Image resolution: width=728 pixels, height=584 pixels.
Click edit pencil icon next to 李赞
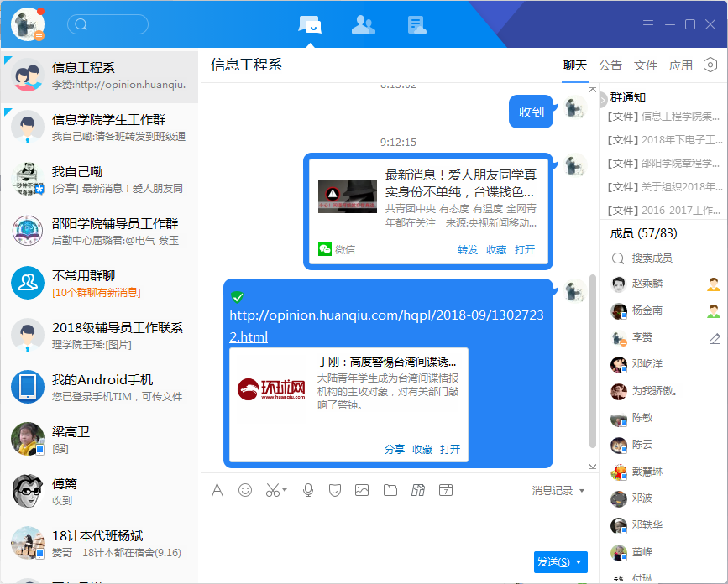point(715,338)
